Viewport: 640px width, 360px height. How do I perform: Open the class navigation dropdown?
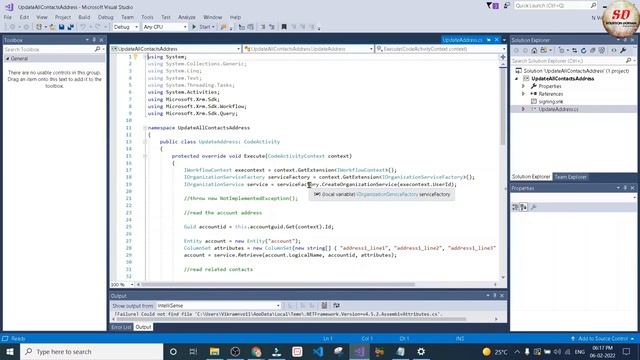[x=308, y=49]
